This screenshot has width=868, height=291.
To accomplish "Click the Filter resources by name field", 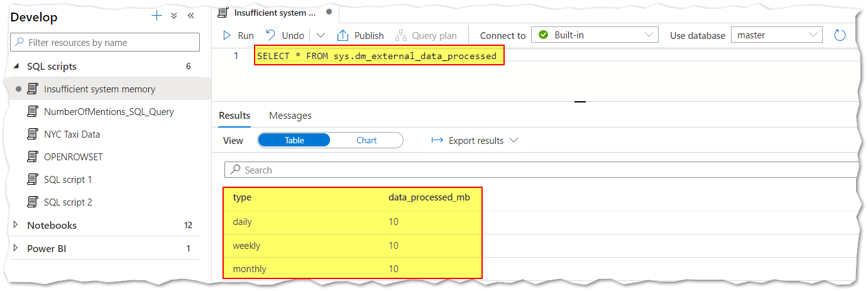I will pos(105,43).
